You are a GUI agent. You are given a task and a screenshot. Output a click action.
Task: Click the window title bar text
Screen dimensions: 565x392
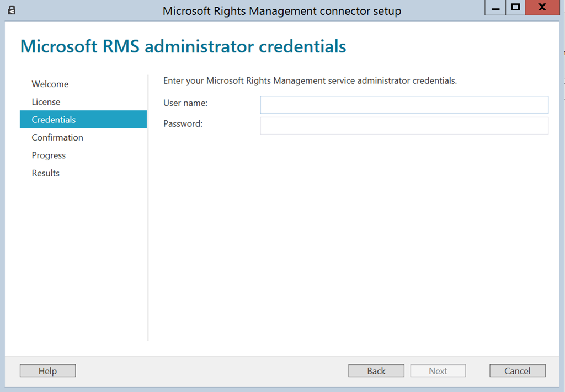coord(282,11)
